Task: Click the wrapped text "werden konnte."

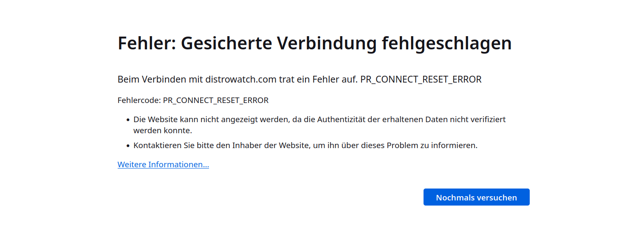Action: click(163, 131)
